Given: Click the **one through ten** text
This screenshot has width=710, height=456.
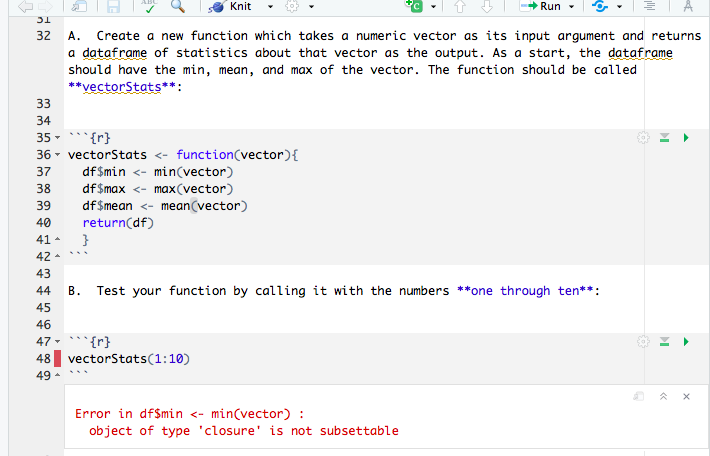Looking at the screenshot, I should [x=525, y=291].
